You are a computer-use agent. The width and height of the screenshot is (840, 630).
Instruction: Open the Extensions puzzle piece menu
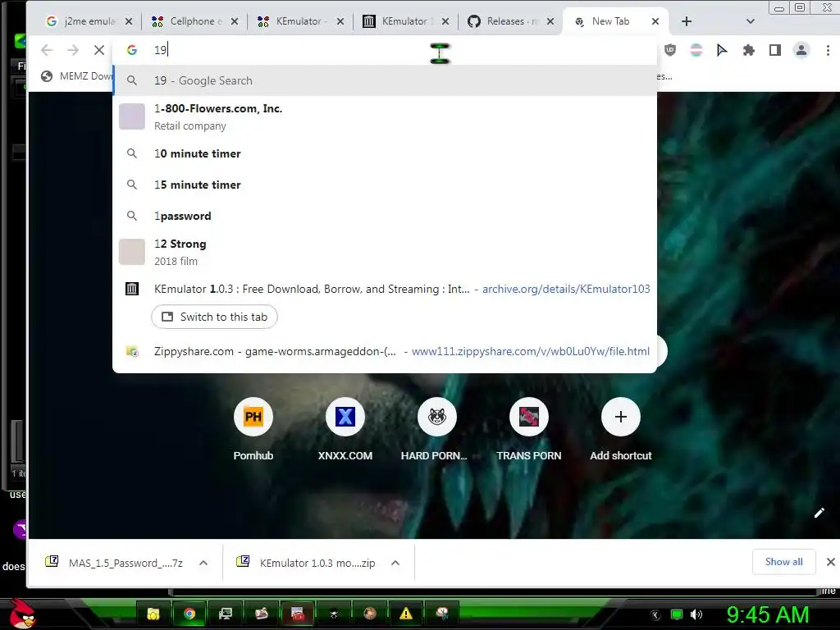point(748,50)
